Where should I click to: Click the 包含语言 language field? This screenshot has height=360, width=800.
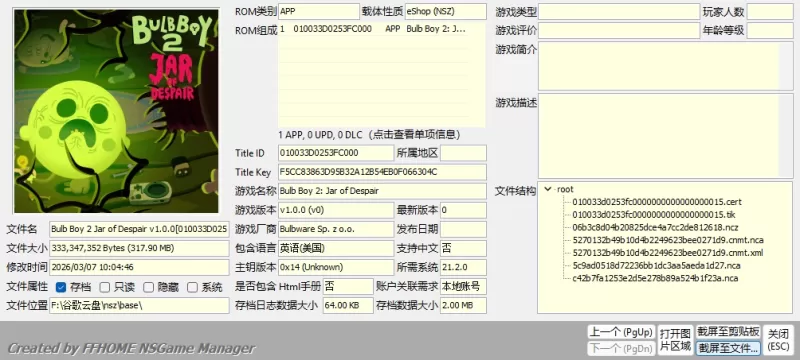[x=336, y=248]
